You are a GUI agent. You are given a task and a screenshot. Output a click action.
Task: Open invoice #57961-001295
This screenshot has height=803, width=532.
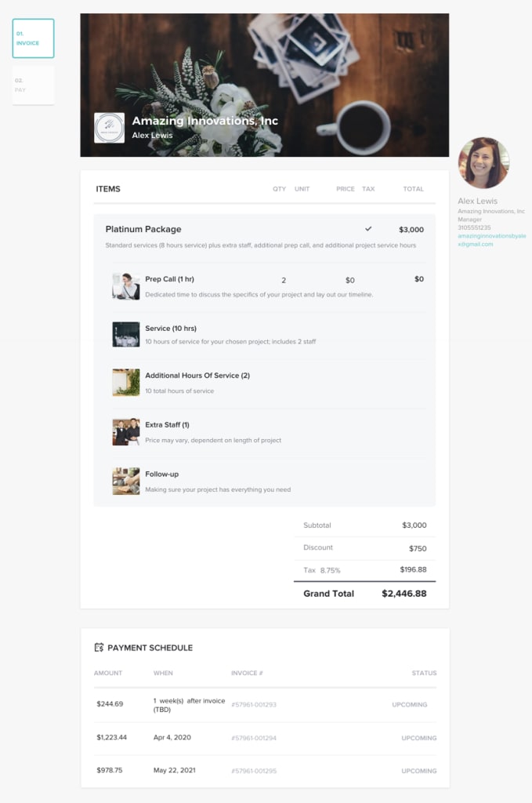[254, 771]
